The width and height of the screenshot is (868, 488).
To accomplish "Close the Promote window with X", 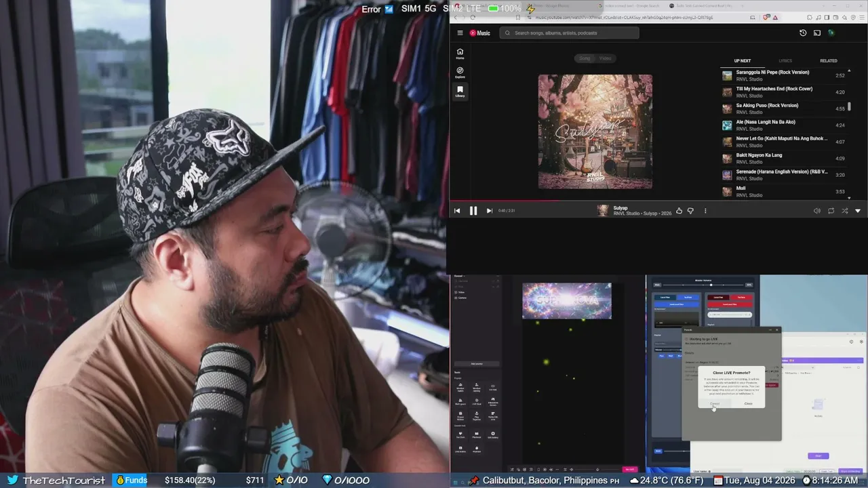I will tap(777, 330).
